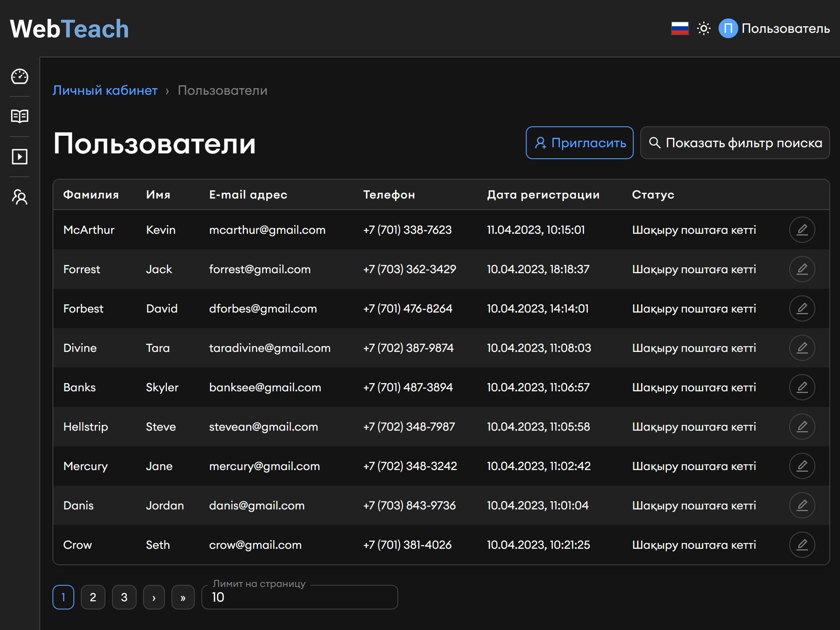Edit the McArthur Kevin user row
The height and width of the screenshot is (630, 840).
point(801,230)
